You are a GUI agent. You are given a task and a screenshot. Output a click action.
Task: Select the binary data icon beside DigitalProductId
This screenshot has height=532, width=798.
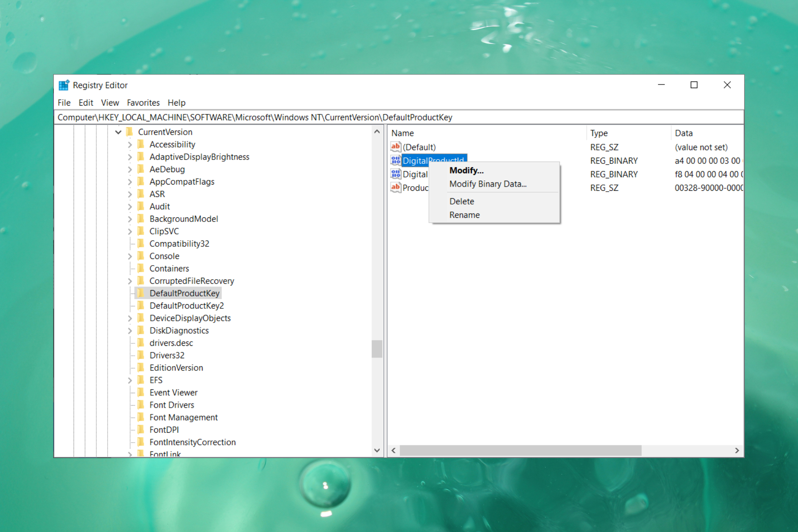396,160
